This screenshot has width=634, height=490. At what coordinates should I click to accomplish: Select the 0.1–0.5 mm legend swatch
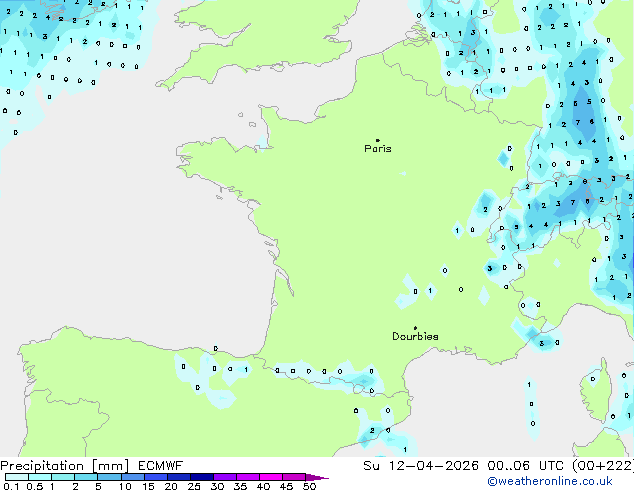tap(17, 477)
